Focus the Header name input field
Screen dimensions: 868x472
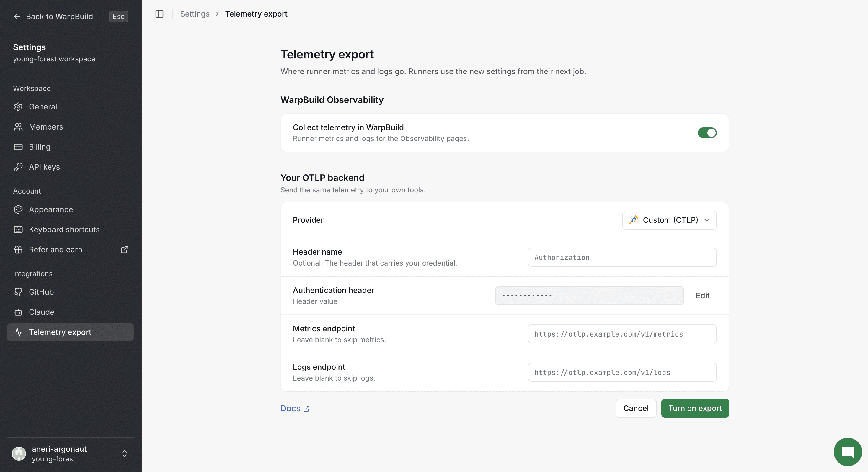pos(622,258)
